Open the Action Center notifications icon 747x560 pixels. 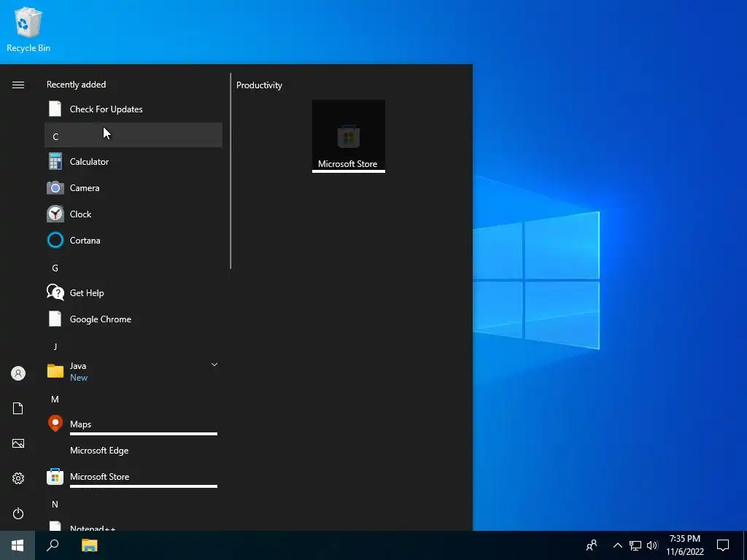tap(723, 545)
